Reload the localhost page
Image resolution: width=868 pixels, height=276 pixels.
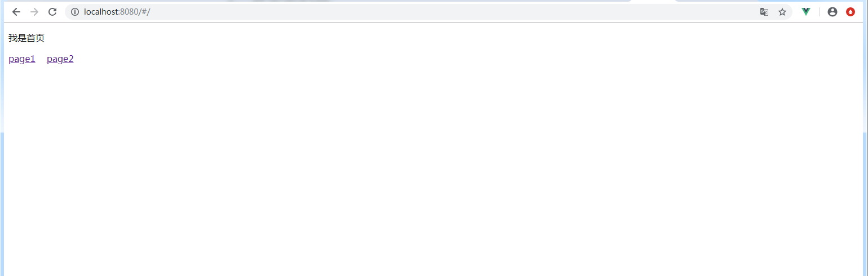coord(52,12)
